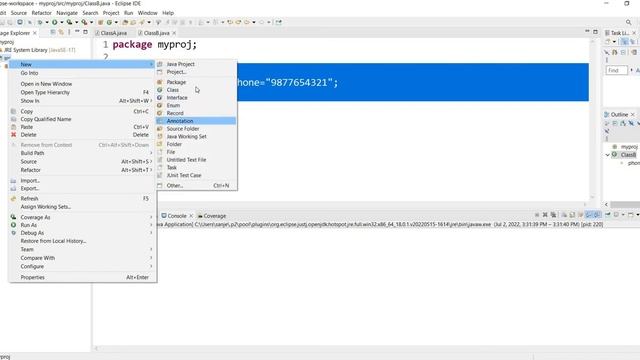Select Java Project in New submenu
640x360 pixels.
coord(196,64)
